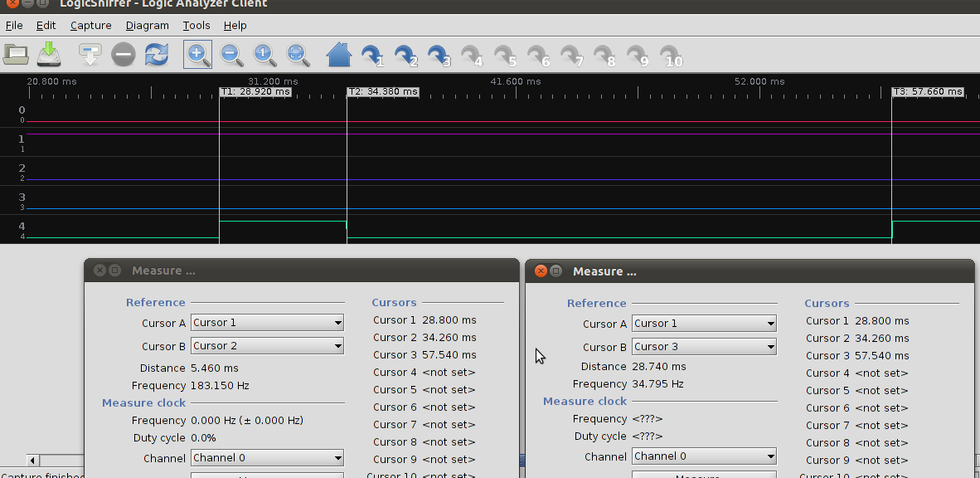
Task: Open the Diagram menu
Action: [x=147, y=25]
